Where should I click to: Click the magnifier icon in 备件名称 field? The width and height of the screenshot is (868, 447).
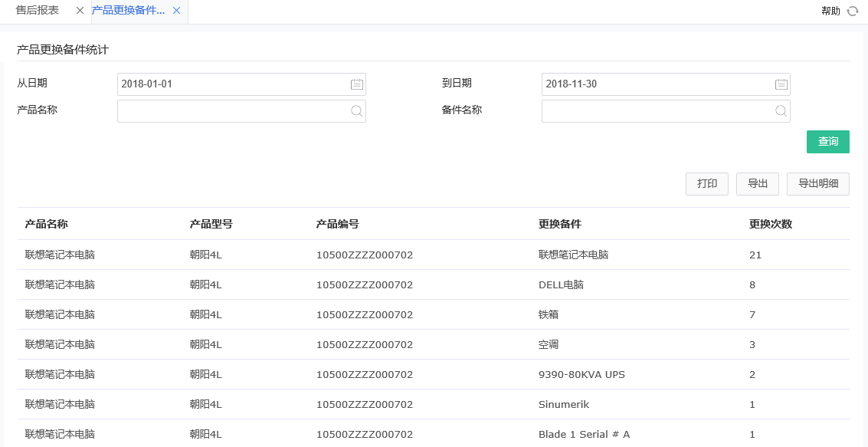tap(781, 111)
